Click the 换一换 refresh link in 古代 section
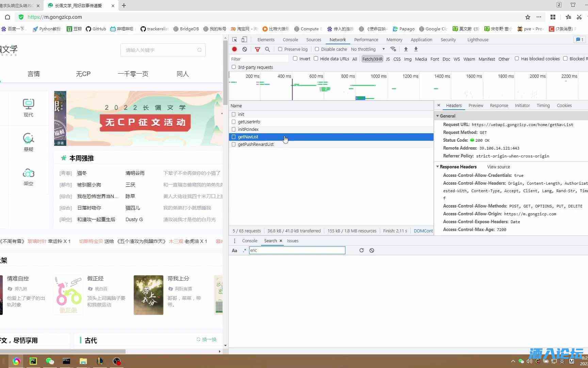Viewport: 588px width, 368px height. [x=206, y=339]
